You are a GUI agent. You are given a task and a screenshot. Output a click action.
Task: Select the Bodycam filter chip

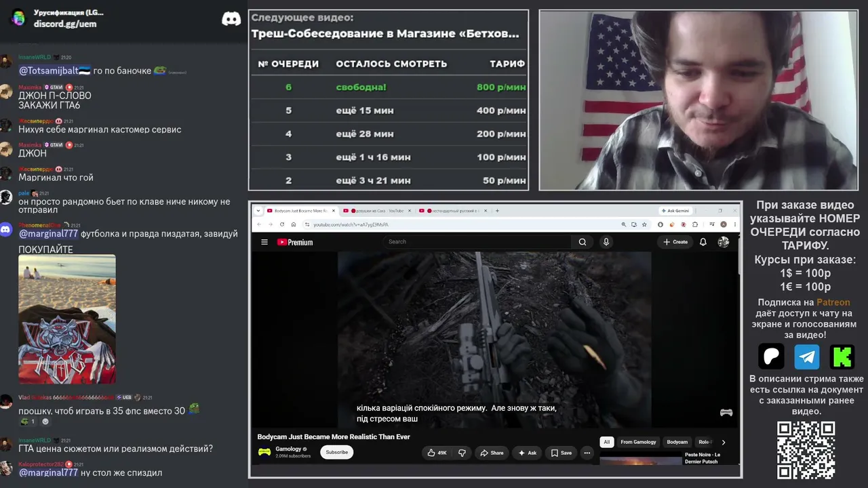click(x=677, y=442)
